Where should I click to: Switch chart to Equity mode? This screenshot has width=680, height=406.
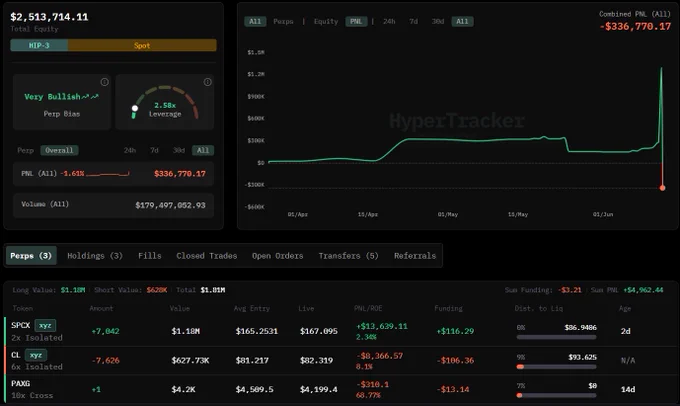(326, 21)
